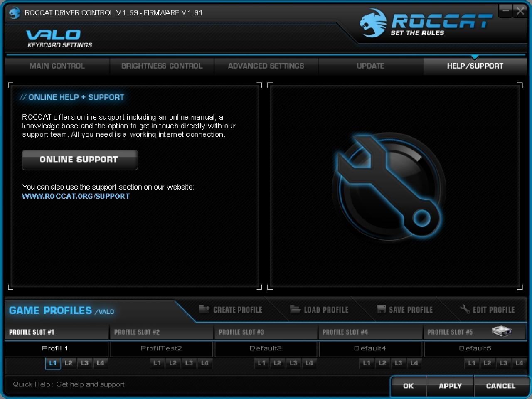Image resolution: width=532 pixels, height=399 pixels.
Task: Click the Online Support button
Action: pos(80,160)
